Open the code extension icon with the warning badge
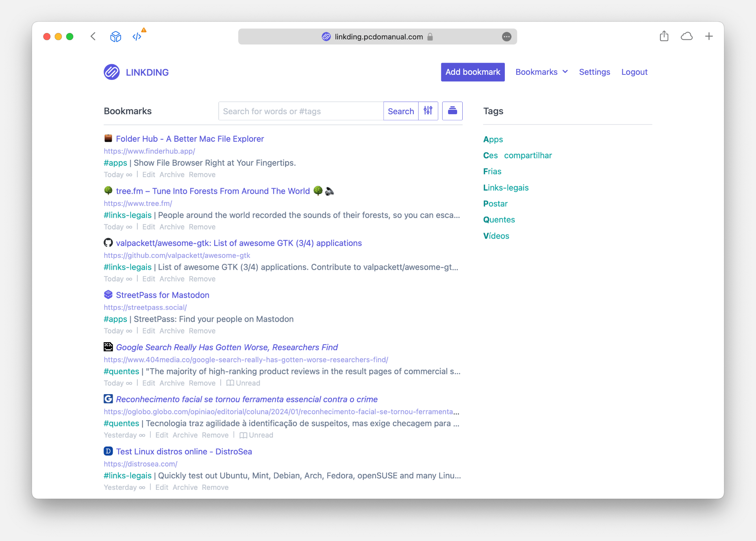756x541 pixels. point(137,36)
